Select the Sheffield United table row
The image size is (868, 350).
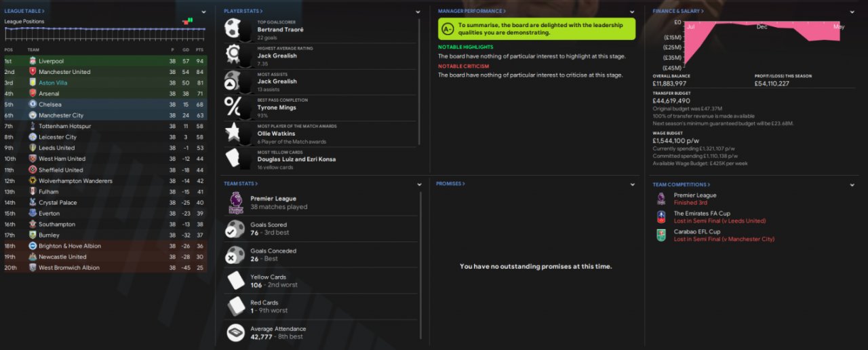[x=104, y=170]
